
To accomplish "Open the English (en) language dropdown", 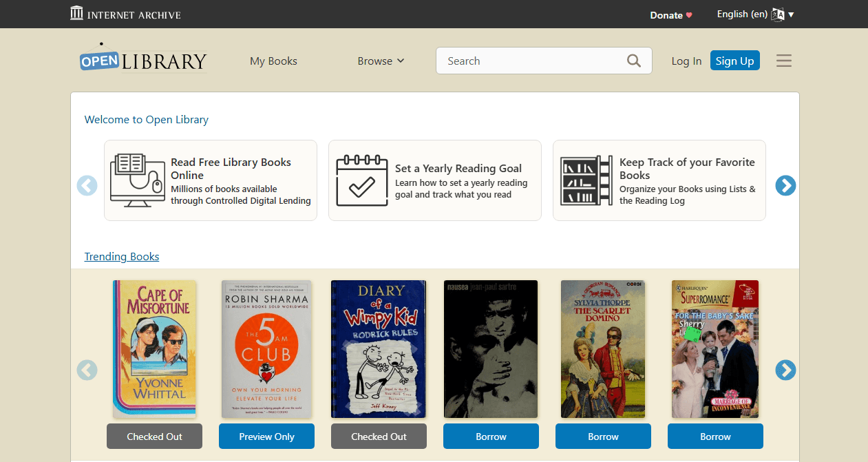I will (x=755, y=14).
